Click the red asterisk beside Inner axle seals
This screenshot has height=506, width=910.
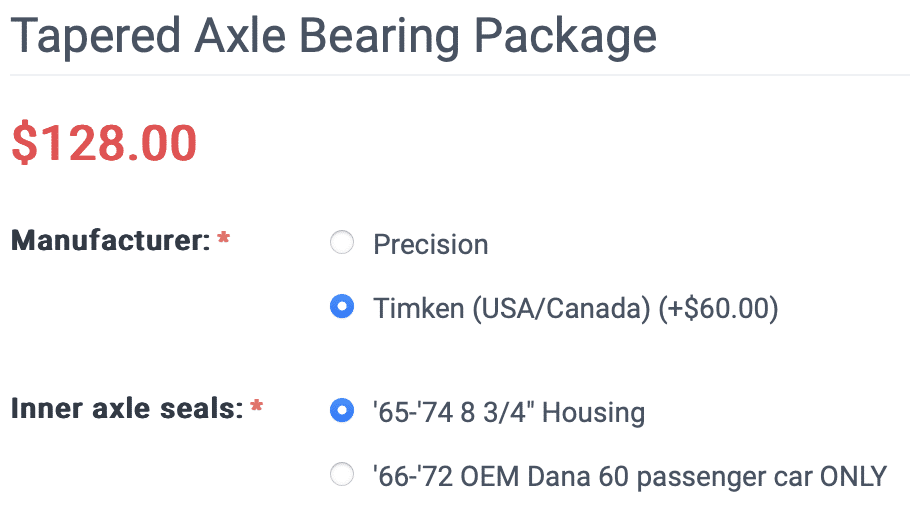pyautogui.click(x=257, y=408)
